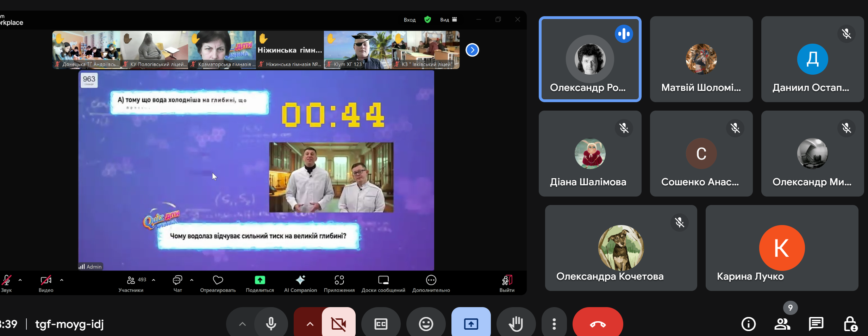Screen dimensions: 868x336
Task: Click quiz countdown timer 00:44
Action: pos(332,115)
